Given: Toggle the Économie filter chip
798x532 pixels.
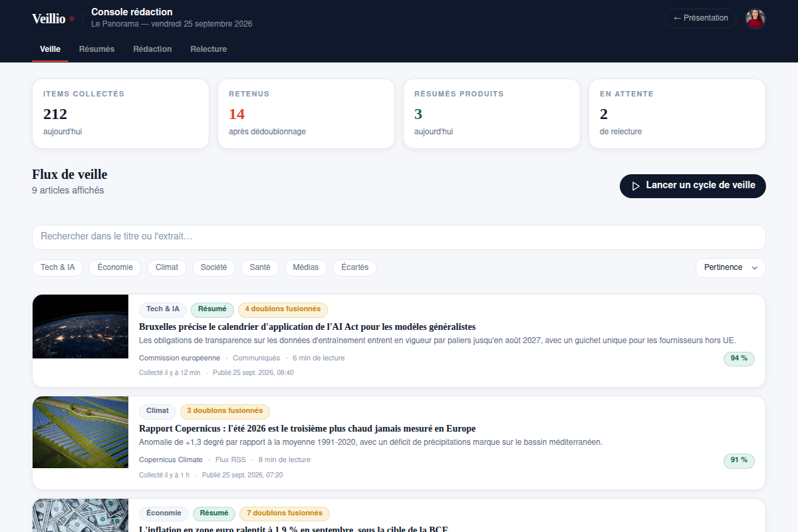Looking at the screenshot, I should coord(115,267).
